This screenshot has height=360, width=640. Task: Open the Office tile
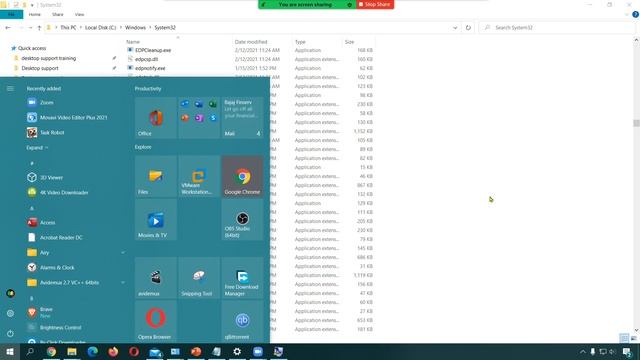[156, 118]
